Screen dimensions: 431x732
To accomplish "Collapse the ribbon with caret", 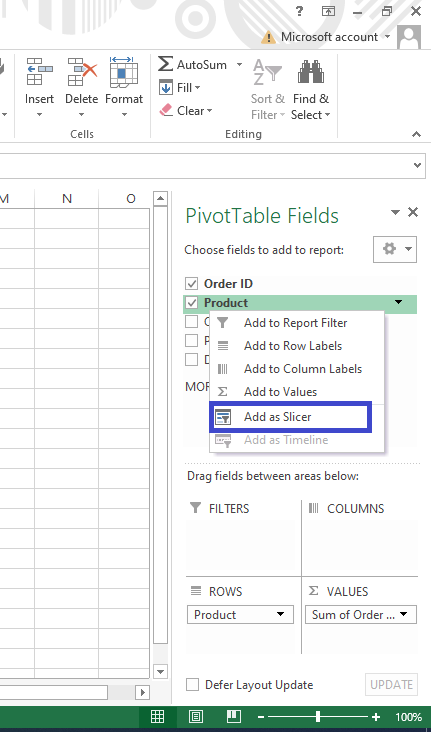I will pyautogui.click(x=416, y=134).
